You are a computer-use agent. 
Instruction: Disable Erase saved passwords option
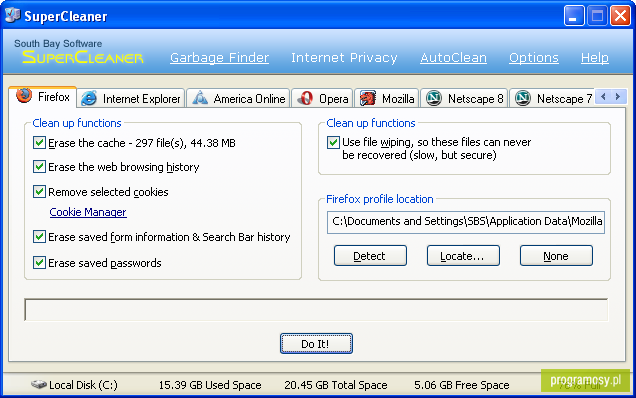click(x=39, y=262)
